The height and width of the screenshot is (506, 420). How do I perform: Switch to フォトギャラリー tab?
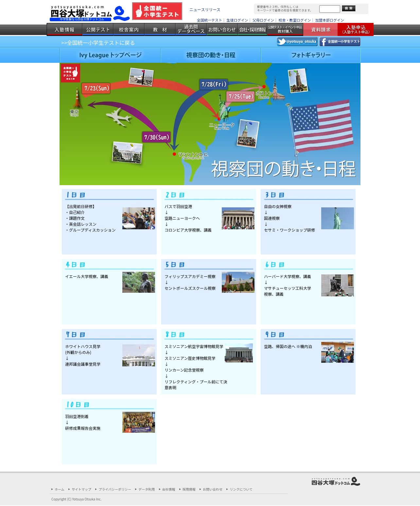pyautogui.click(x=311, y=55)
